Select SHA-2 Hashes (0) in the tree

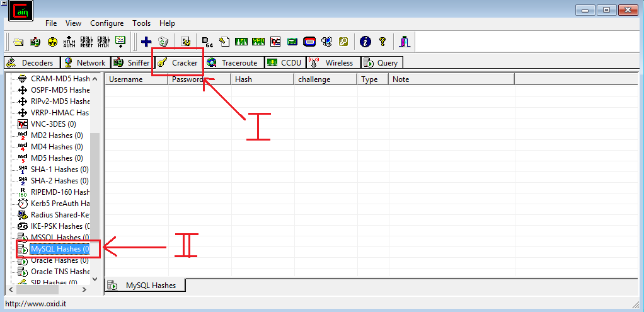pyautogui.click(x=60, y=181)
